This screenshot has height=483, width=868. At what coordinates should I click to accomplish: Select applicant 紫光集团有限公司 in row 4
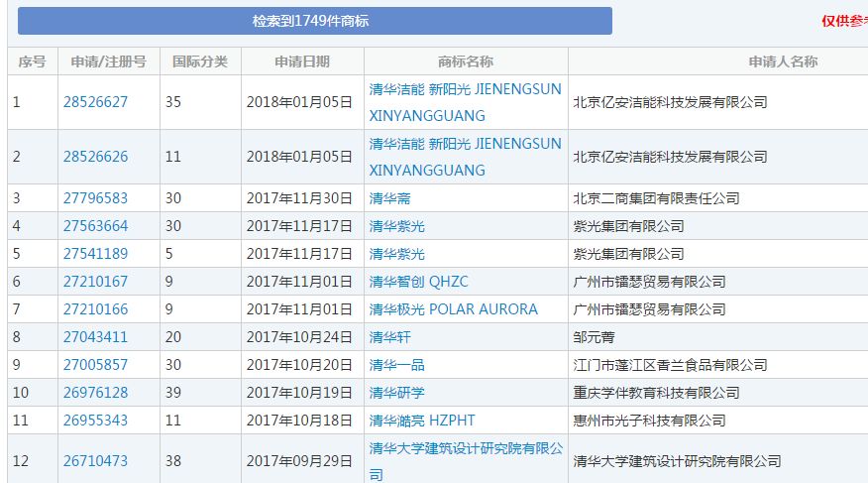click(628, 225)
